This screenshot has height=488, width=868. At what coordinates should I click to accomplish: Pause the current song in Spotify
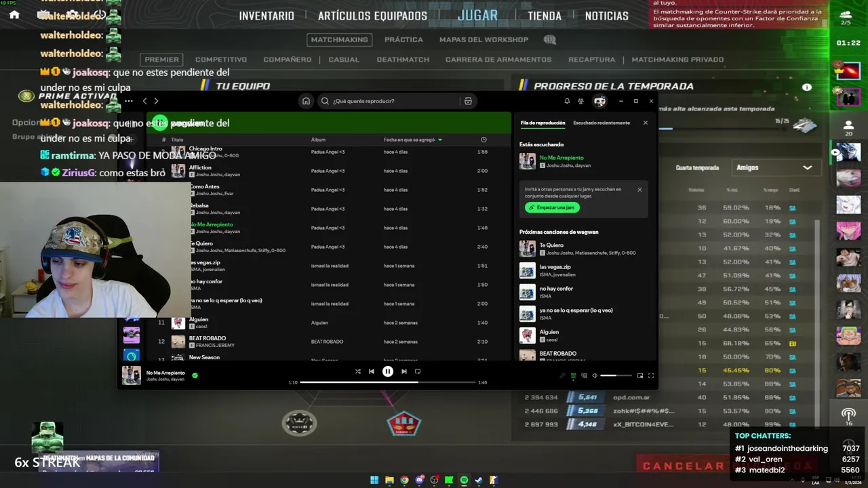coord(387,371)
